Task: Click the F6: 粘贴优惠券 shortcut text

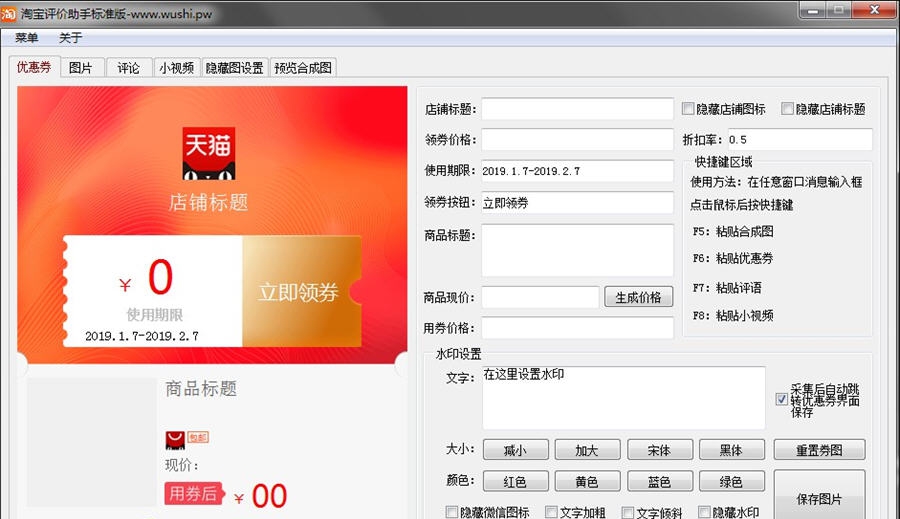Action: coord(733,258)
